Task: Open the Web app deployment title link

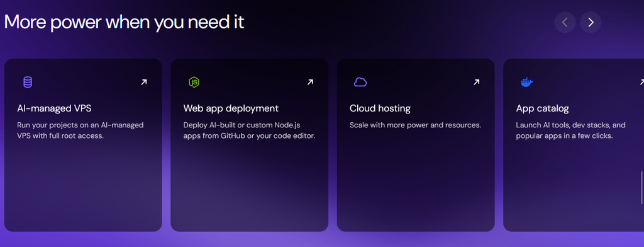Action: point(231,108)
